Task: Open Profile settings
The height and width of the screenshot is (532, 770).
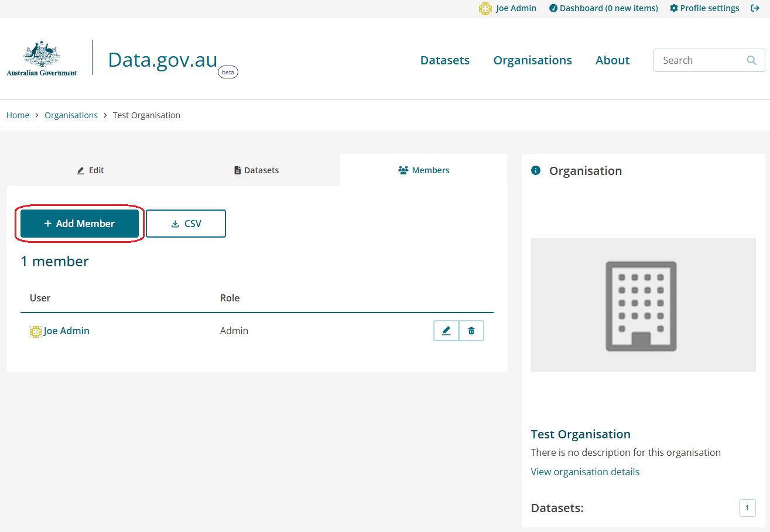Action: (x=704, y=8)
